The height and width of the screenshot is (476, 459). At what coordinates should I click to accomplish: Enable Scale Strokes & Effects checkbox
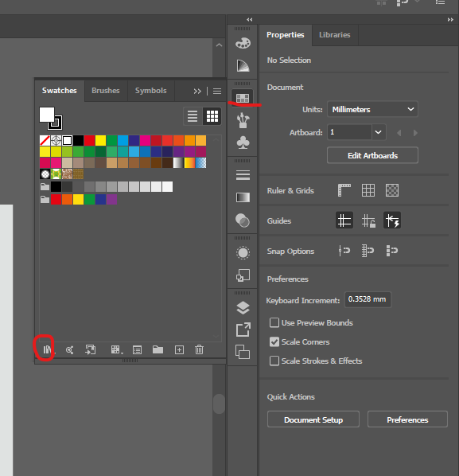pos(274,361)
